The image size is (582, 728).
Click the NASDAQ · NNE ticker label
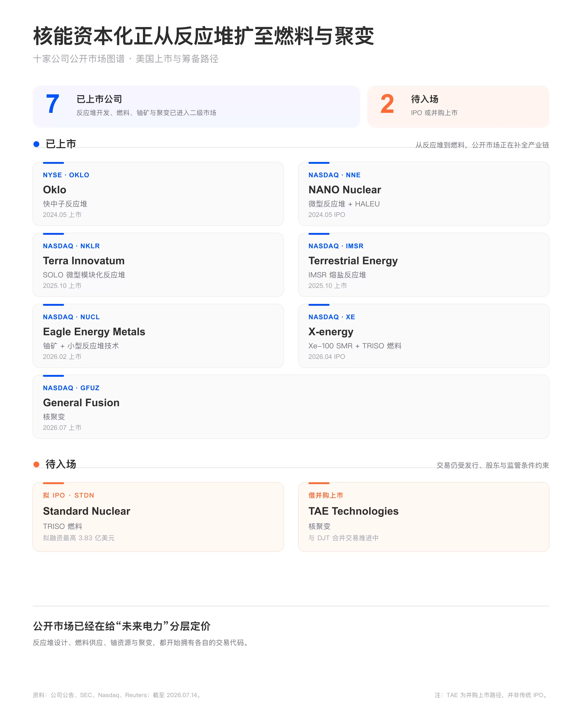coord(334,175)
